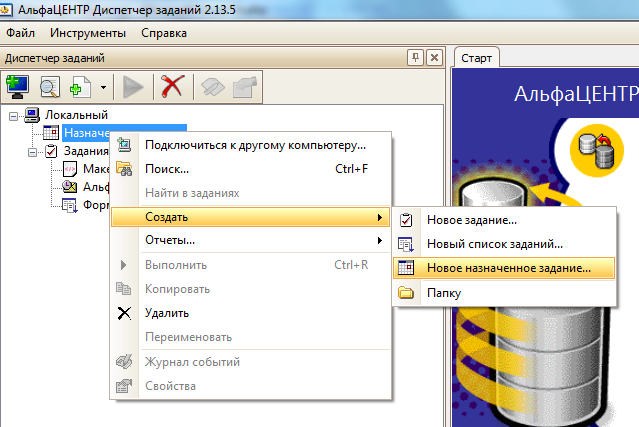
Task: Click the black X Удалить menu icon
Action: (x=124, y=313)
